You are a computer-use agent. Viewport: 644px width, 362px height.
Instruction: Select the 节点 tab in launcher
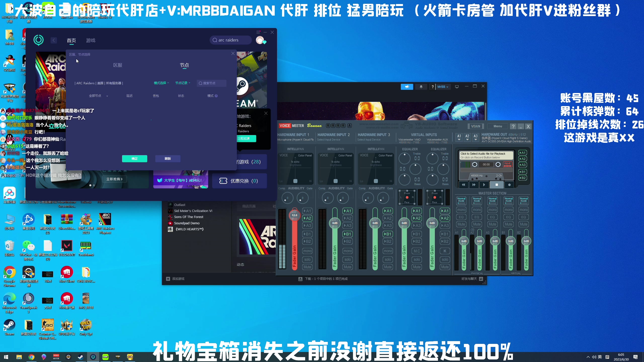click(185, 65)
